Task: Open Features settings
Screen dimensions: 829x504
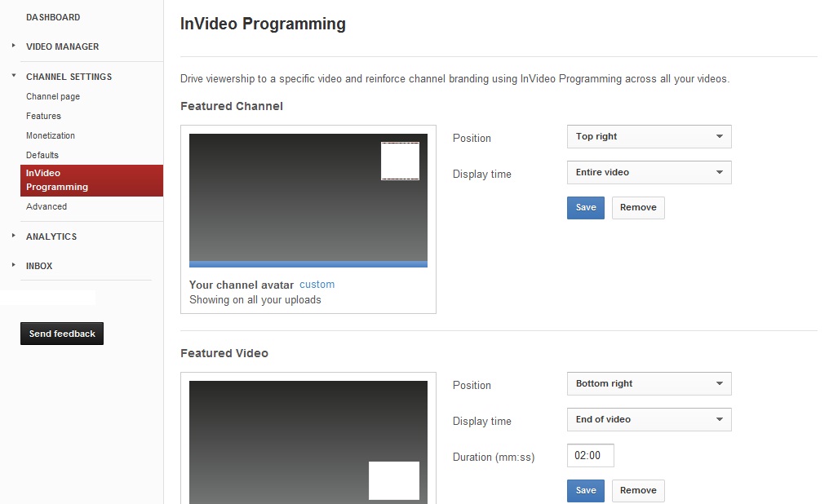Action: [43, 116]
